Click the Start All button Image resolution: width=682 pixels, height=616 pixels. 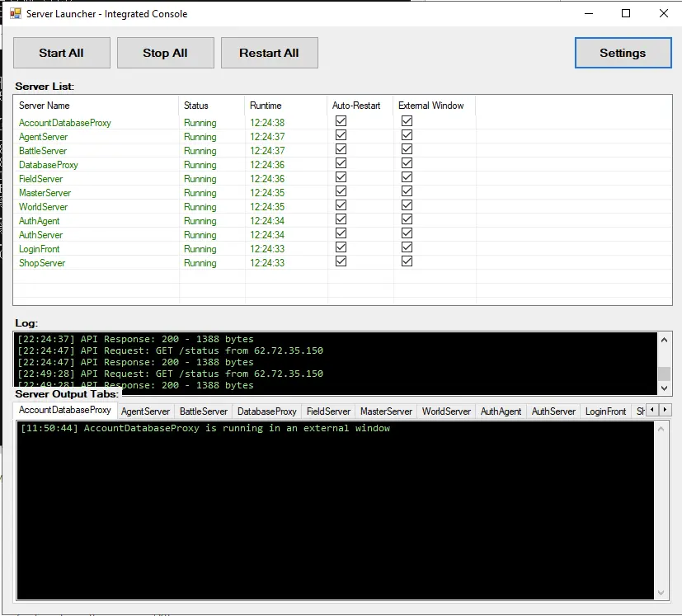61,53
